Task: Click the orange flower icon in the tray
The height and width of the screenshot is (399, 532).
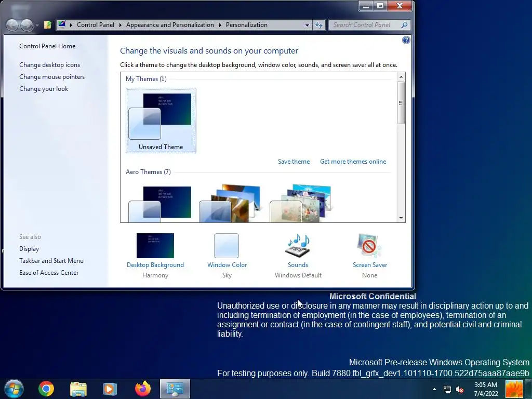Action: tap(514, 389)
